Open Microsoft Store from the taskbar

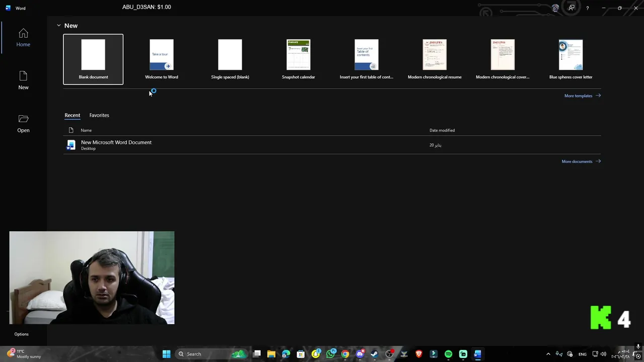(x=300, y=354)
